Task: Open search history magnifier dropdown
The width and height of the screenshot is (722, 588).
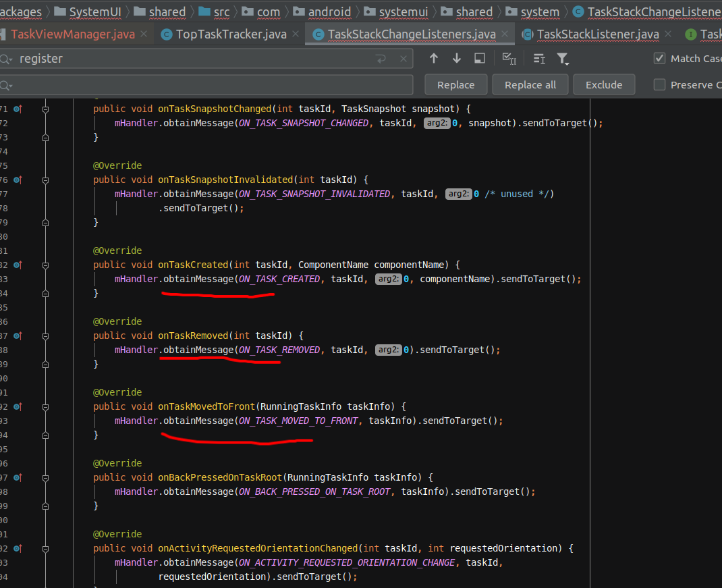Action: [x=7, y=59]
